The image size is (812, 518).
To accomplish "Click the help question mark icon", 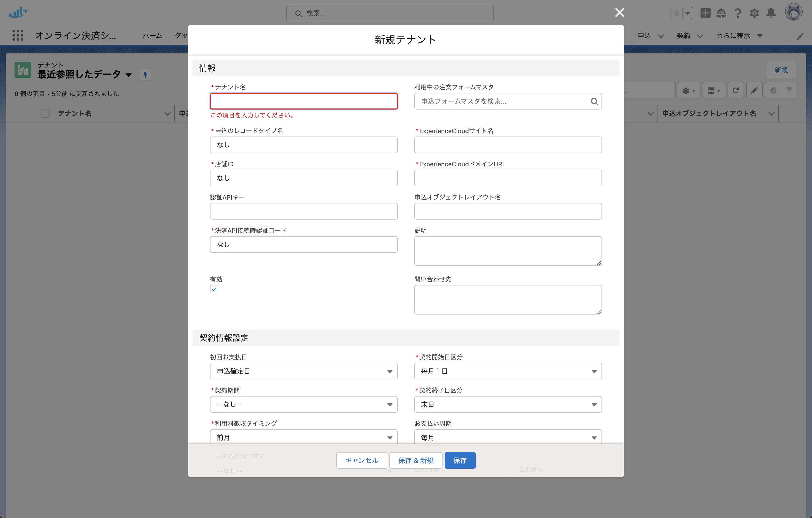I will coord(738,13).
